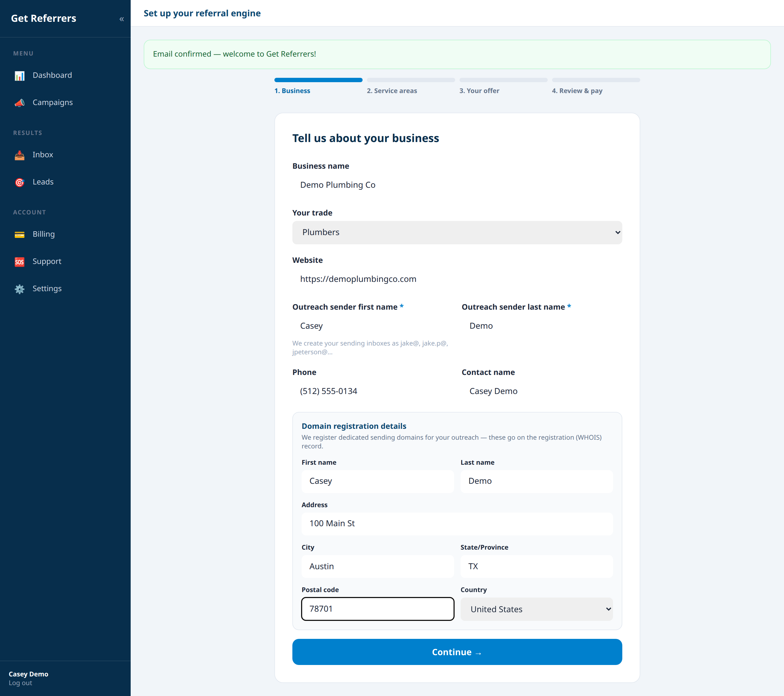Select step 3 Your offer

tap(479, 91)
